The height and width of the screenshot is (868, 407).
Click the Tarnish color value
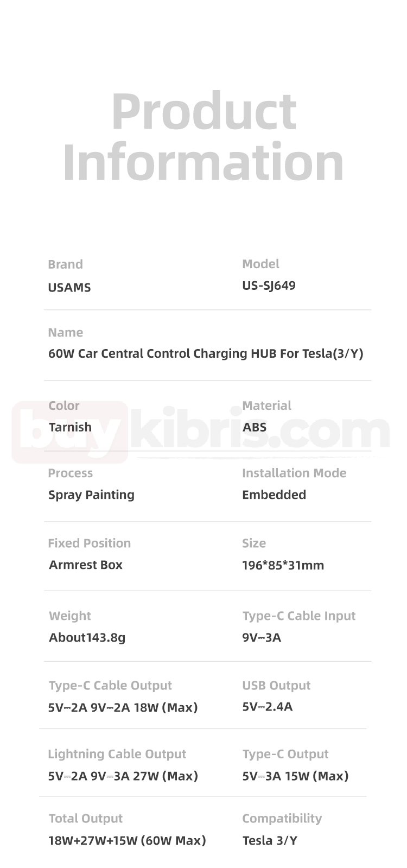pyautogui.click(x=70, y=427)
